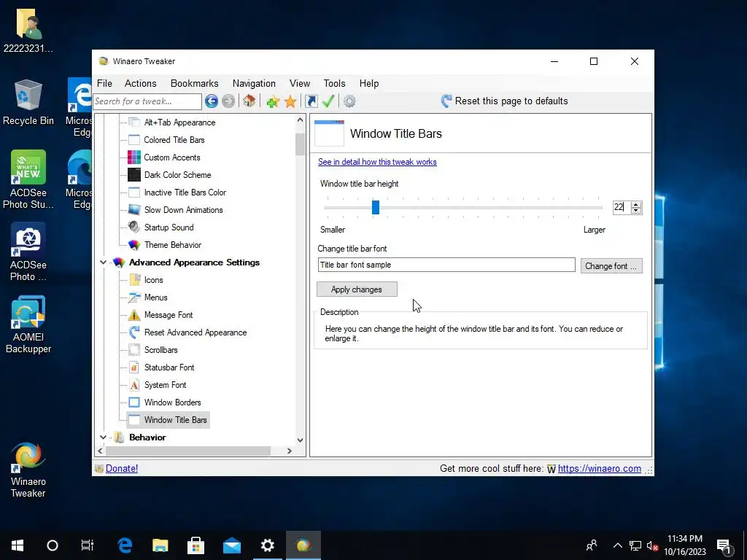Screen dimensions: 747x560
Task: Select the Scrollbars tree item
Action: point(160,350)
